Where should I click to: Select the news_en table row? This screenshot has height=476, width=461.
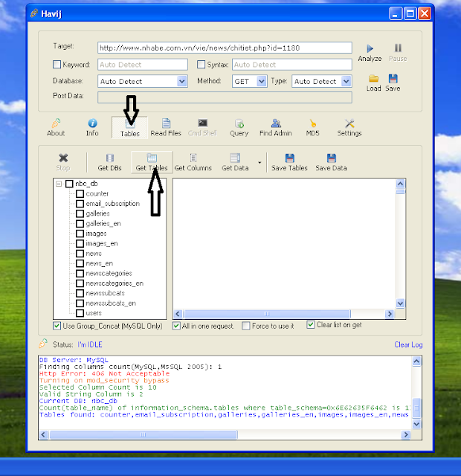(x=99, y=263)
